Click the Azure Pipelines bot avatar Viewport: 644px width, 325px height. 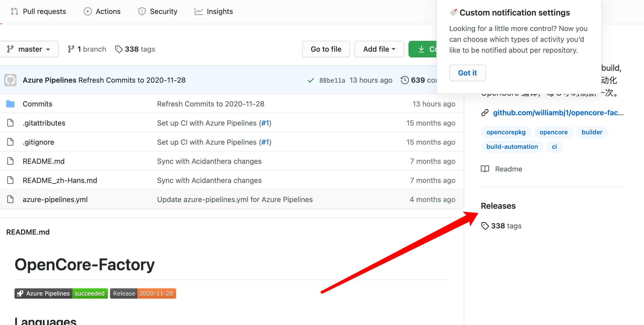pos(10,80)
